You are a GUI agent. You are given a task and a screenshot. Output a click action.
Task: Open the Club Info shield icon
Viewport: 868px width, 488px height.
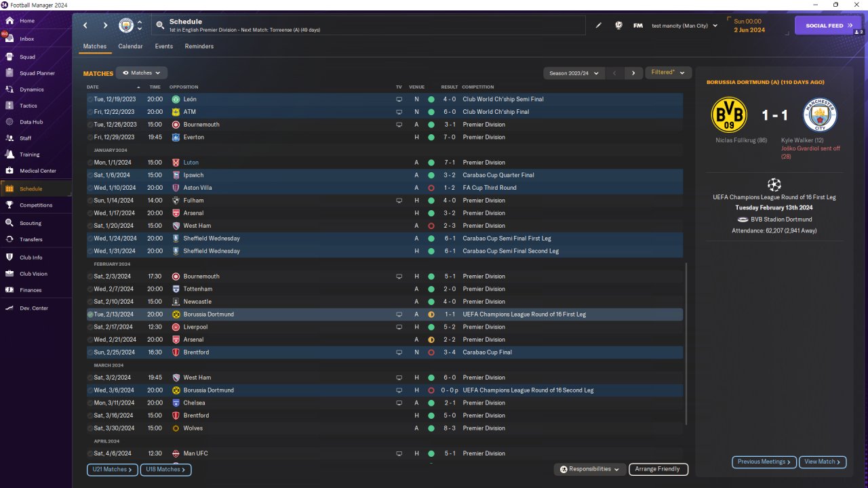point(9,258)
